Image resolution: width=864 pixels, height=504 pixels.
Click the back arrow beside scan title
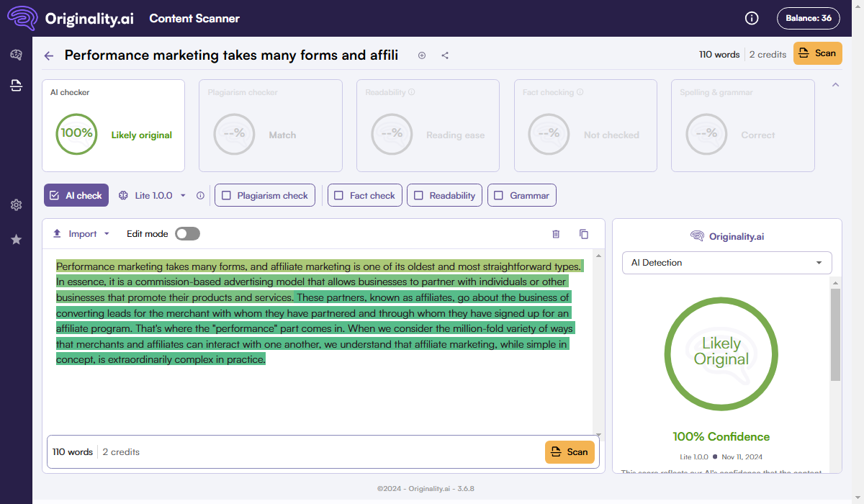coord(49,55)
